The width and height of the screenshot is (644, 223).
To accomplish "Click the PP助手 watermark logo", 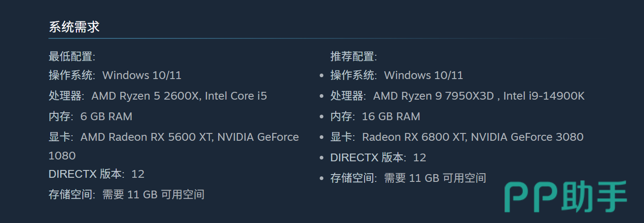I will coord(566,197).
